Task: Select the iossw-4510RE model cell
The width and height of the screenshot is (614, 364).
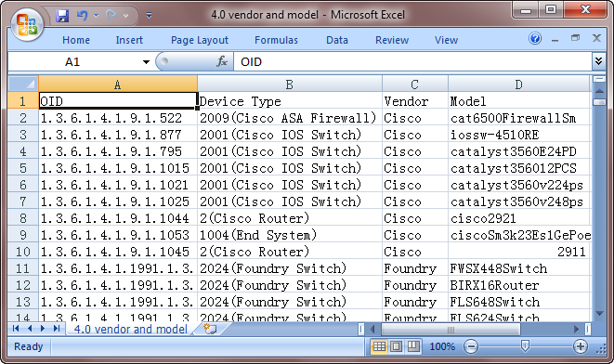Action: click(x=518, y=135)
